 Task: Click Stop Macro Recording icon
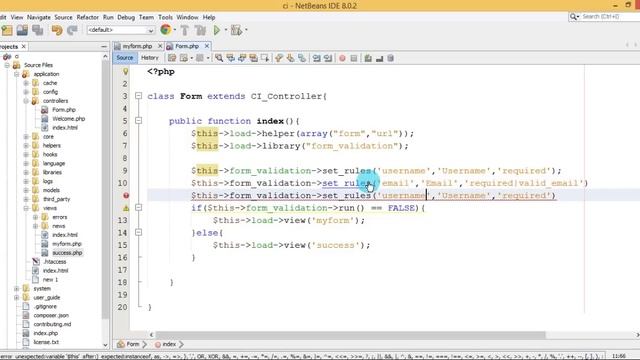click(x=353, y=58)
